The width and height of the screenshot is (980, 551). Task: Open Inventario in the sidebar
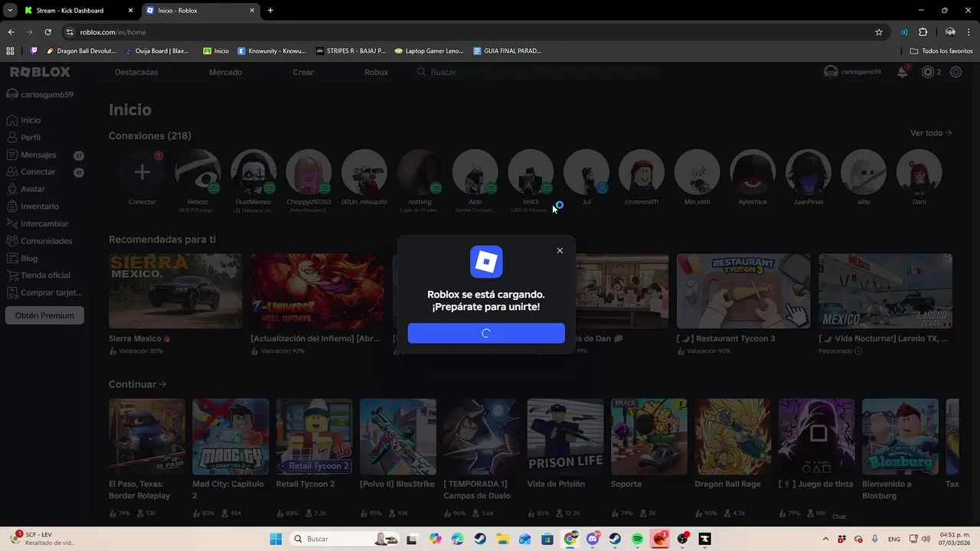pyautogui.click(x=40, y=207)
